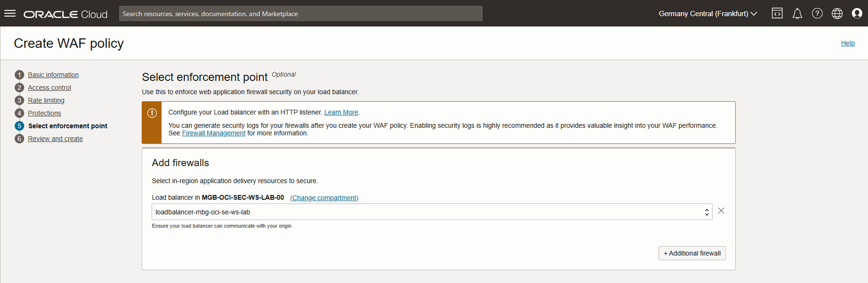The image size is (868, 283).
Task: Go to Access control step
Action: click(x=49, y=88)
